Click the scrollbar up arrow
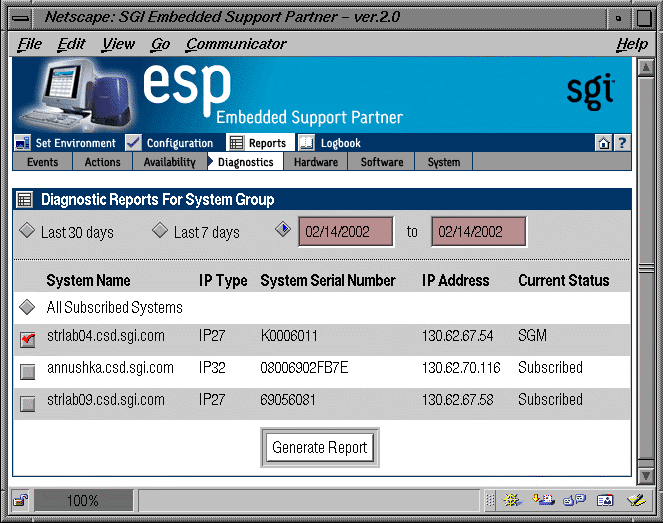 click(646, 68)
